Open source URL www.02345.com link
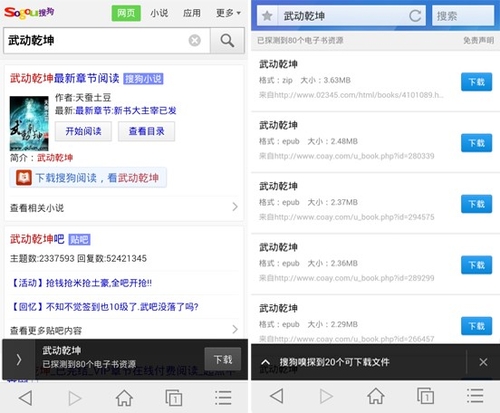This screenshot has width=500, height=413. (351, 95)
